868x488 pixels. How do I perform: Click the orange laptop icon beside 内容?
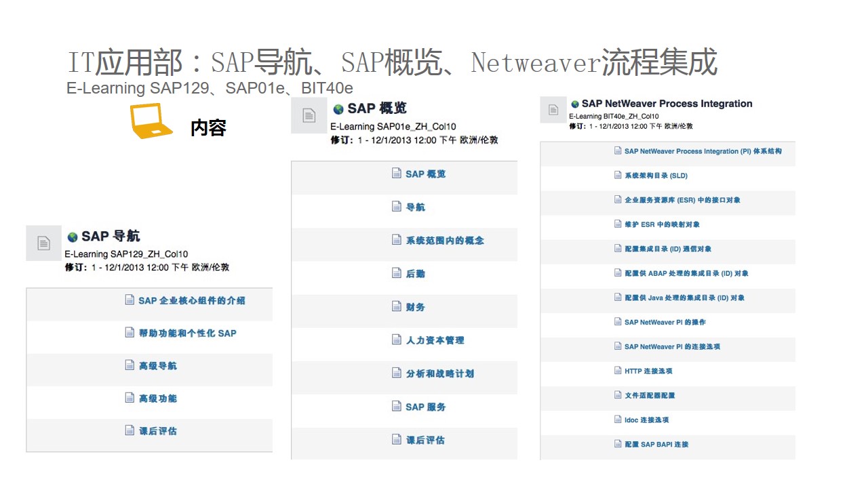point(151,121)
